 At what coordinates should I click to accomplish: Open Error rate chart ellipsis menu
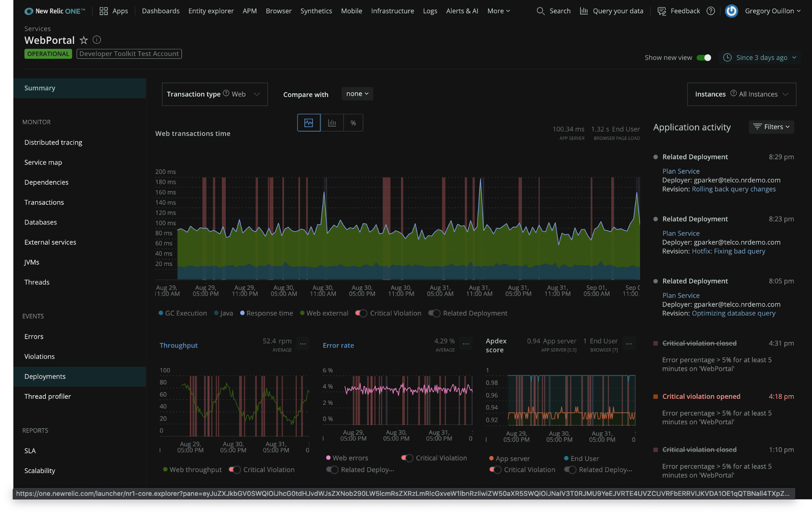(466, 344)
